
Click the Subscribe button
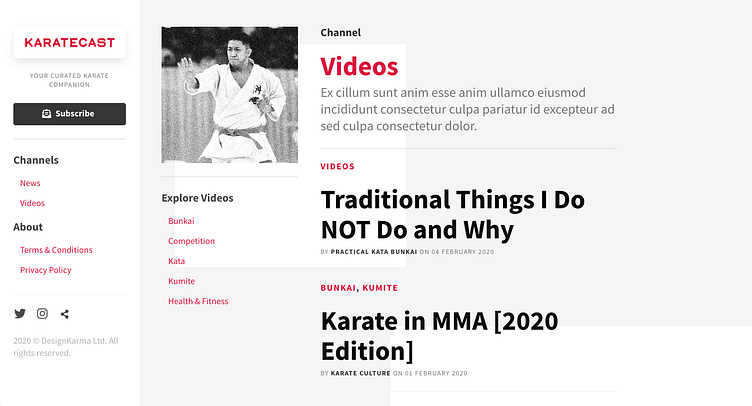70,114
